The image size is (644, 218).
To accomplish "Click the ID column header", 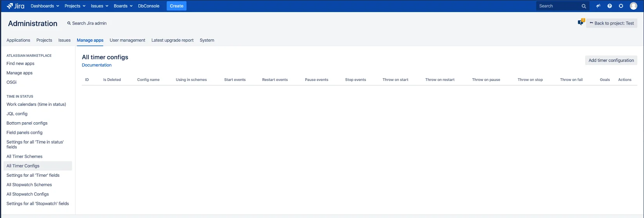I will (87, 80).
